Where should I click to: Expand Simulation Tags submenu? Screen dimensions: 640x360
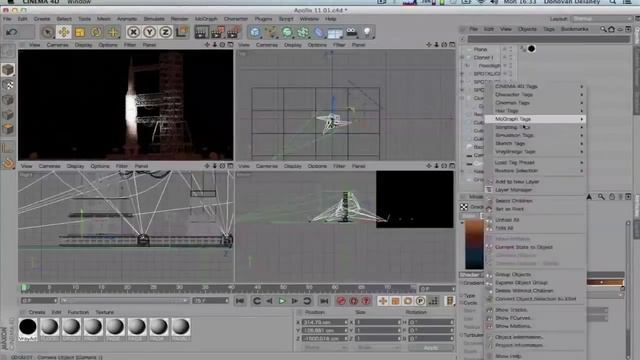tap(535, 135)
